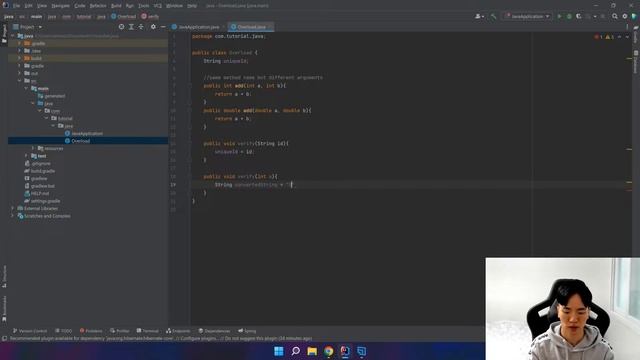The width and height of the screenshot is (640, 360).
Task: Hide the Project tool window
Action: [163, 27]
